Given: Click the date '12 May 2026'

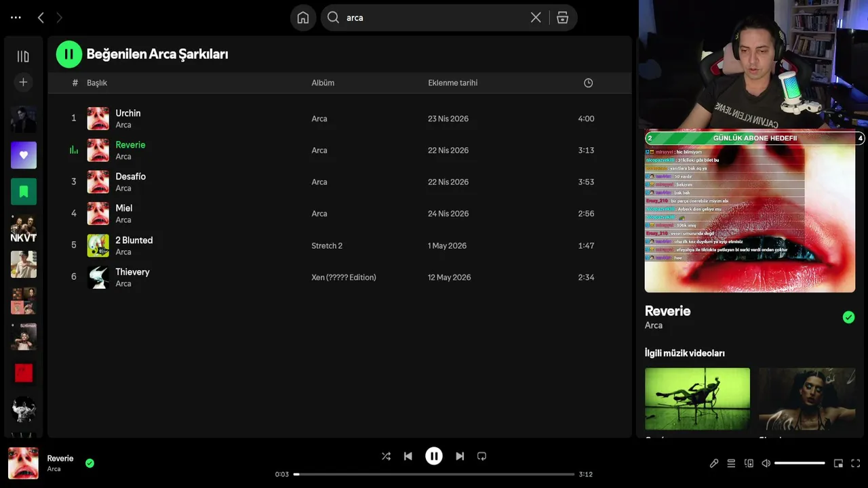Looking at the screenshot, I should click(450, 277).
